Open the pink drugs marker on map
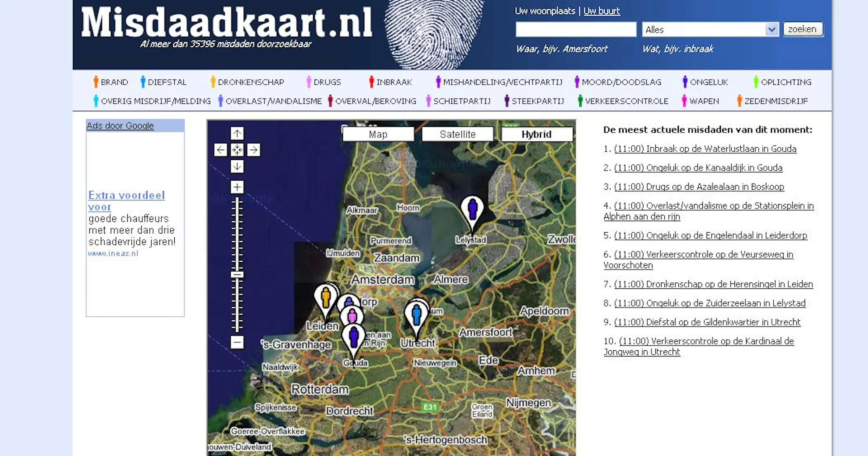 352,316
